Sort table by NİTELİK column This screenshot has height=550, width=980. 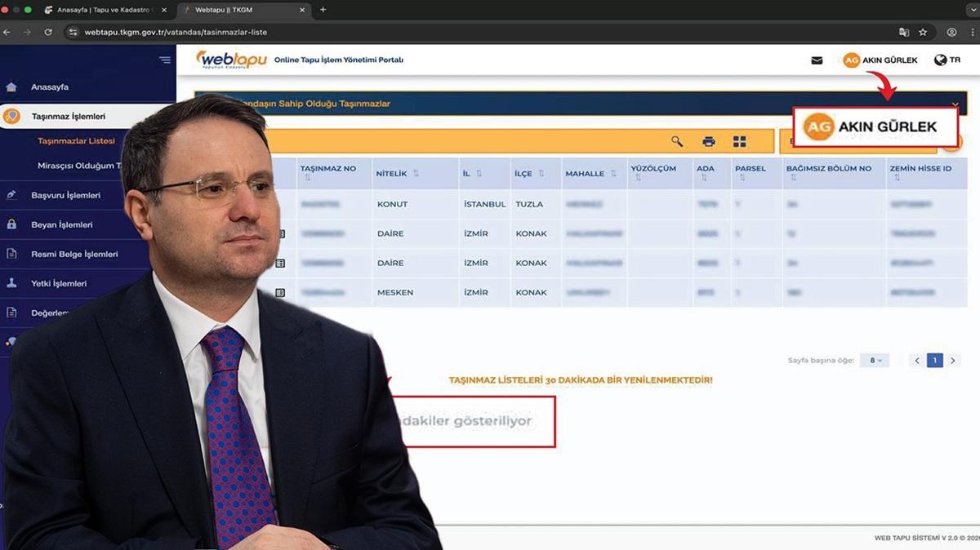pyautogui.click(x=416, y=174)
